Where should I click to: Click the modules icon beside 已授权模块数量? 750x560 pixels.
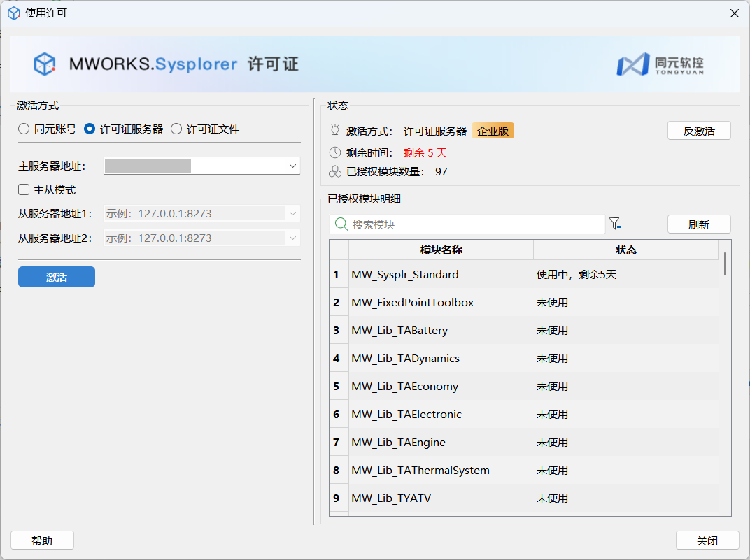335,171
